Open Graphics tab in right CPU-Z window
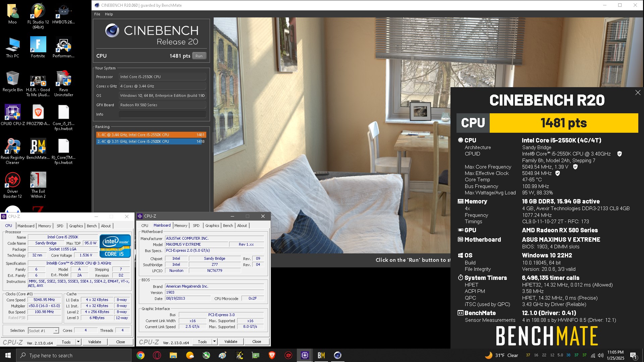 [x=212, y=226]
